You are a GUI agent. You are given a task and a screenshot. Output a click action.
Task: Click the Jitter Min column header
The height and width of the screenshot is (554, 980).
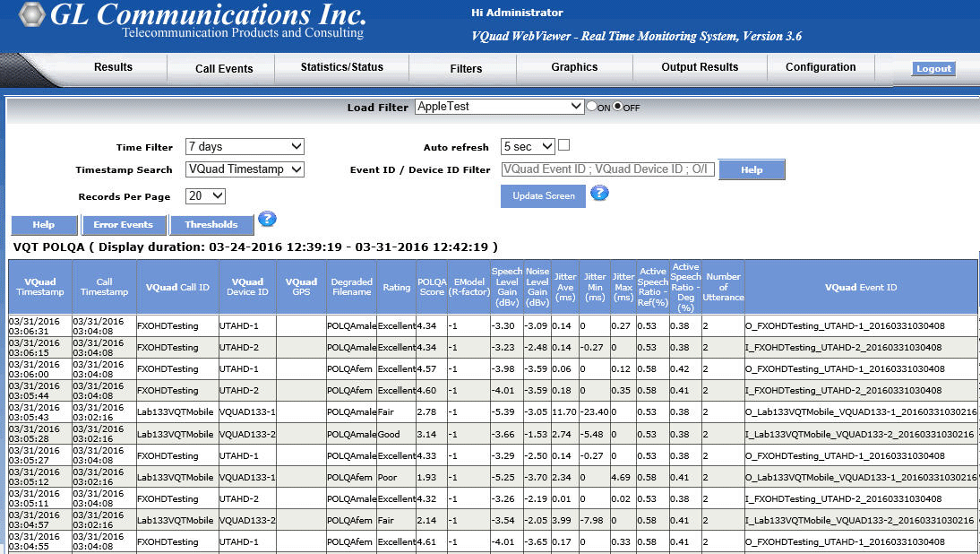(x=595, y=287)
